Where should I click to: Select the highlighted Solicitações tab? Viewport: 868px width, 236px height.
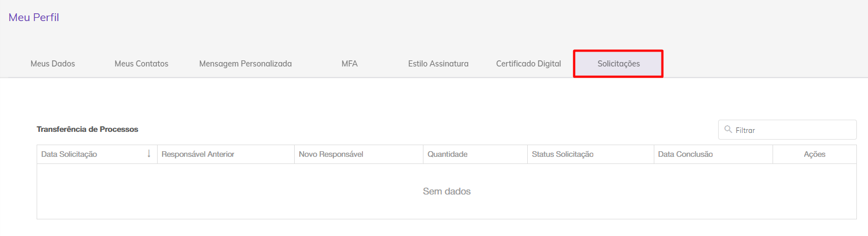pyautogui.click(x=618, y=64)
